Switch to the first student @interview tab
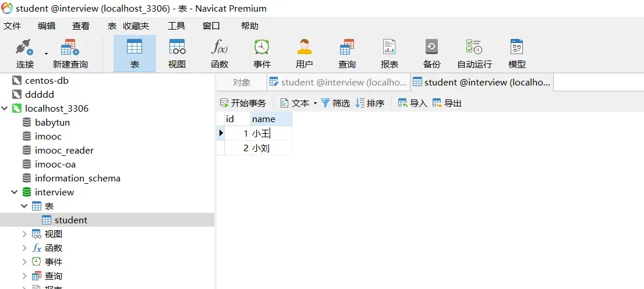The height and width of the screenshot is (289, 644). tap(338, 83)
